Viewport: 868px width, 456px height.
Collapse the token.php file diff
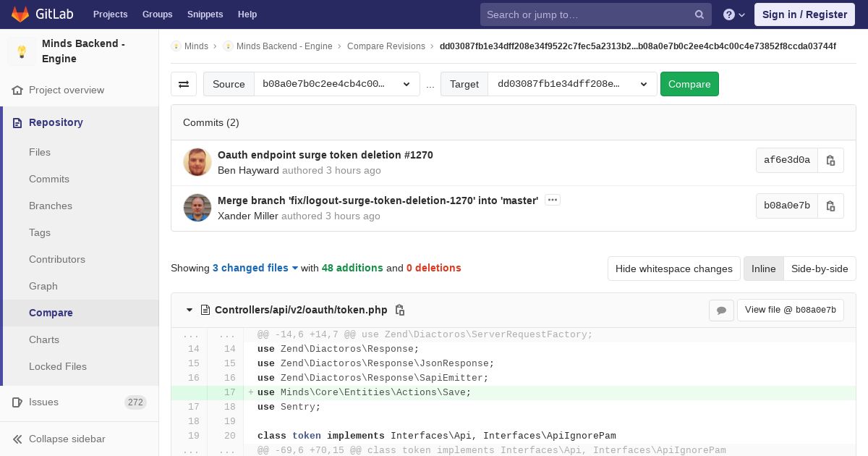point(190,310)
